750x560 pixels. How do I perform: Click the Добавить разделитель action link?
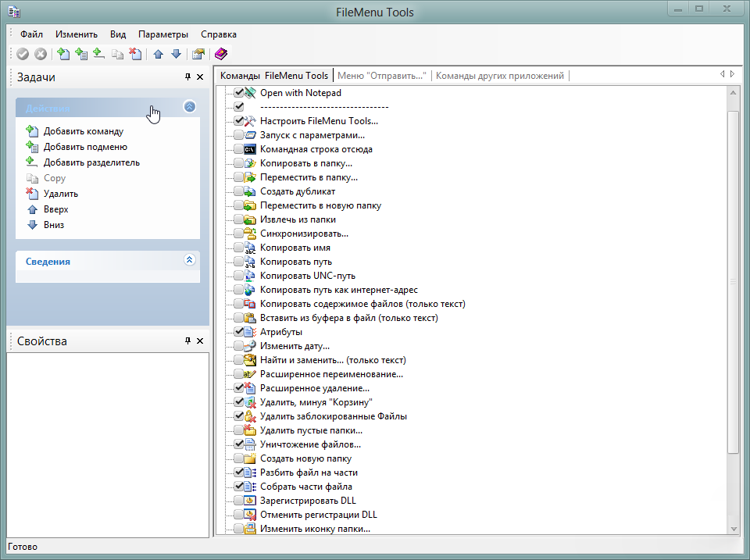point(91,162)
